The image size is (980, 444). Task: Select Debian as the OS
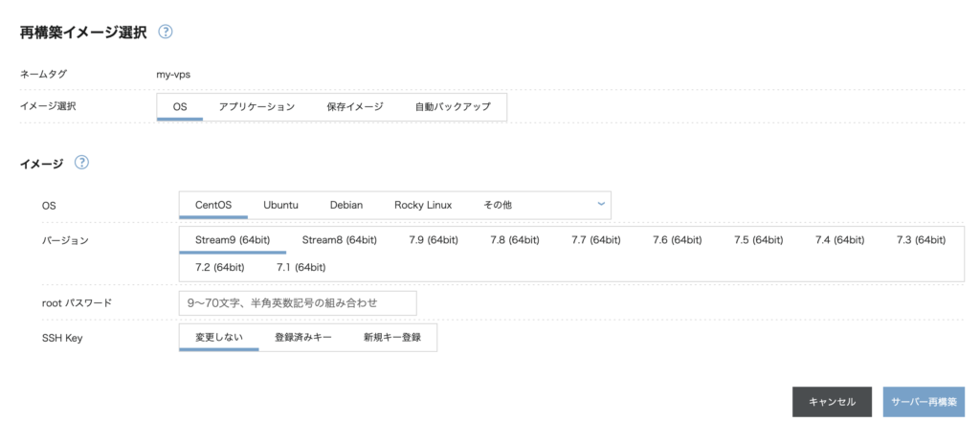point(346,205)
